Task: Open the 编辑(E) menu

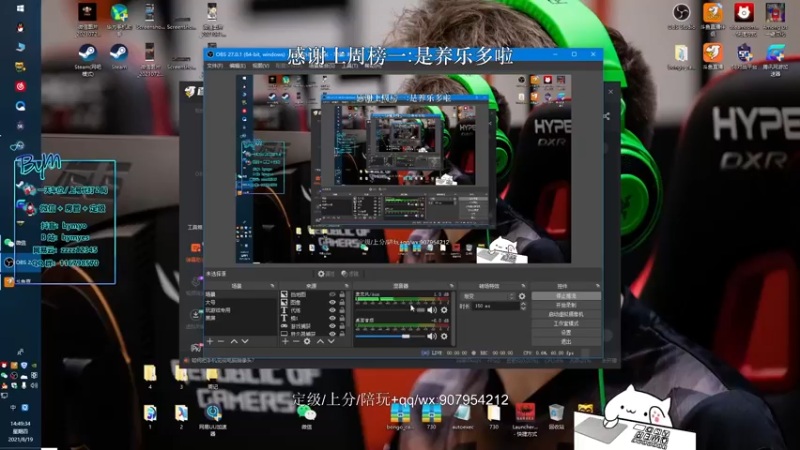Action: [237, 66]
